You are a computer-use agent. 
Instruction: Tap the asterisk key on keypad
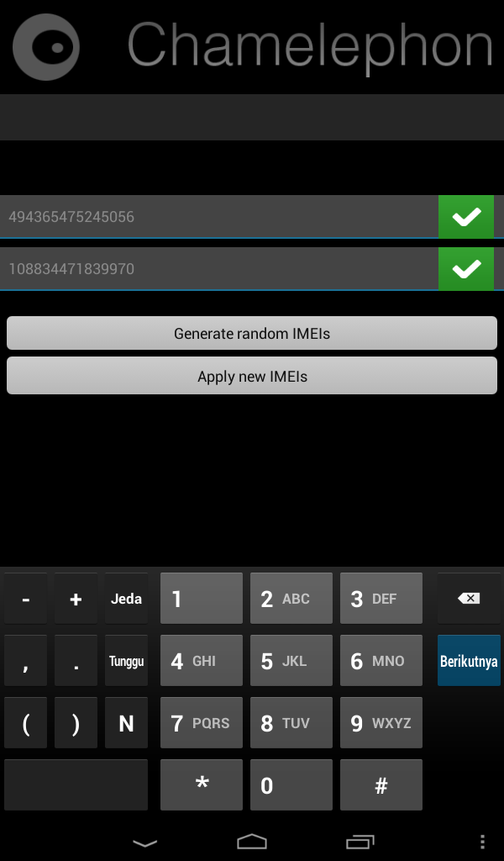click(x=202, y=784)
